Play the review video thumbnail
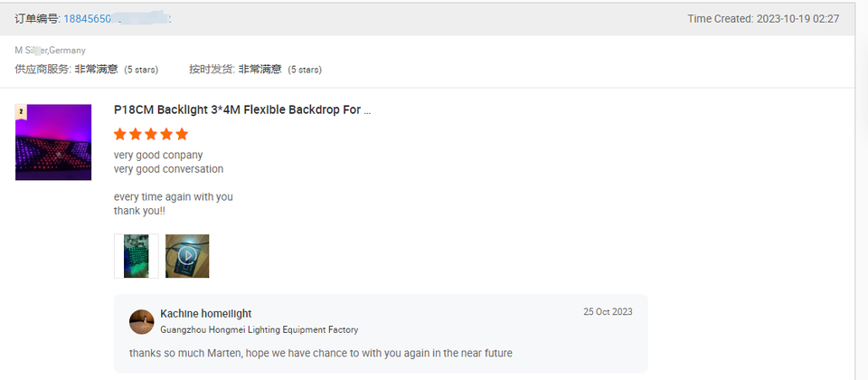This screenshot has width=868, height=380. [x=187, y=256]
